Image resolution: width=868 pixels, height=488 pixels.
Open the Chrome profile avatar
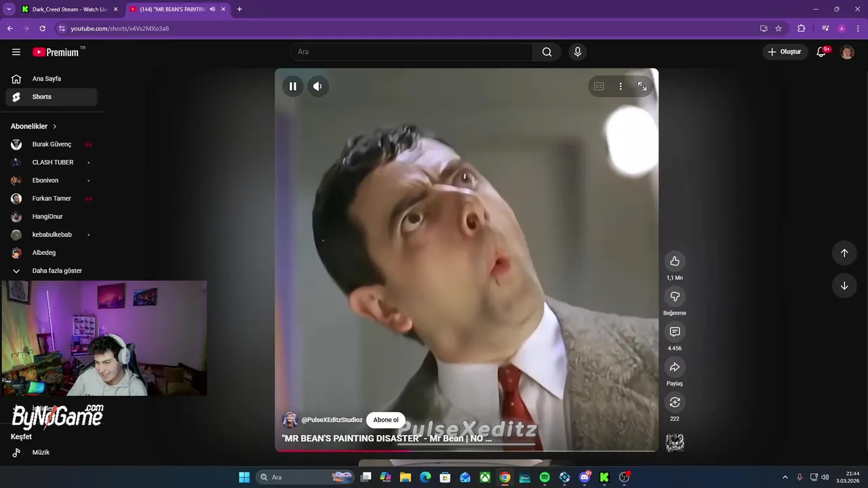point(842,28)
